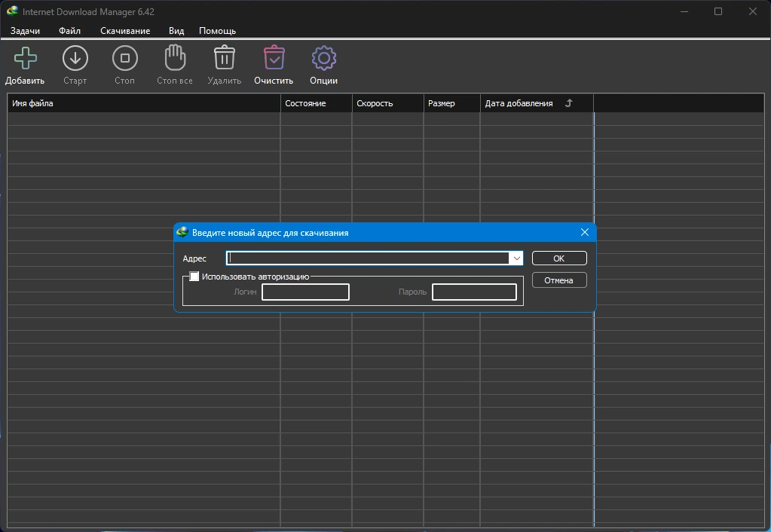Screen dimensions: 771x532
Task: Sort by Состояние column header
Action: point(317,103)
